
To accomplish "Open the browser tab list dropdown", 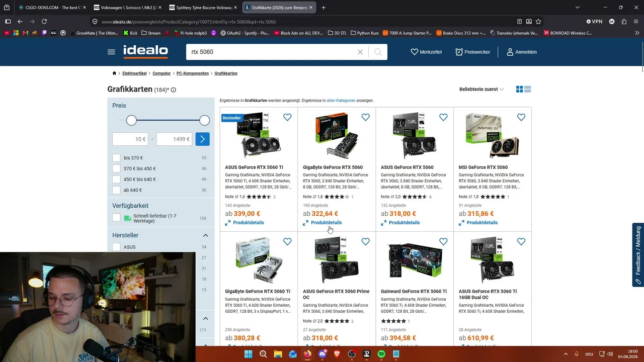I will click(x=577, y=8).
